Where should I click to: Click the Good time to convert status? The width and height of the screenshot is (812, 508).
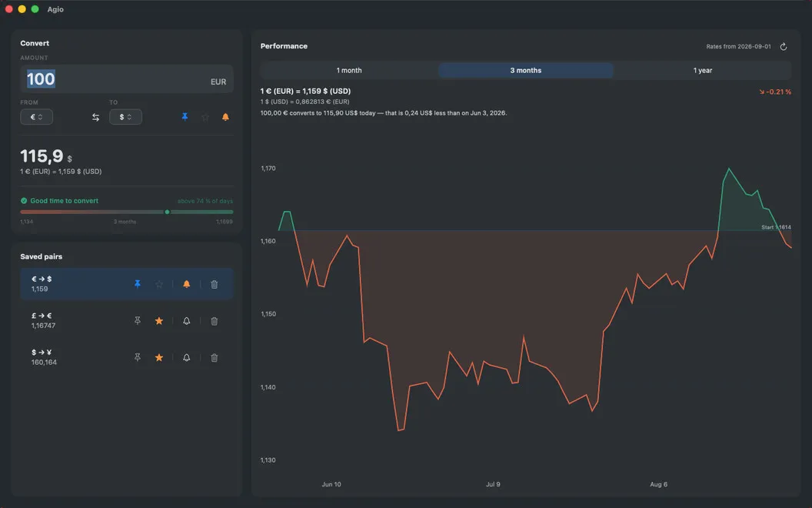pyautogui.click(x=59, y=201)
